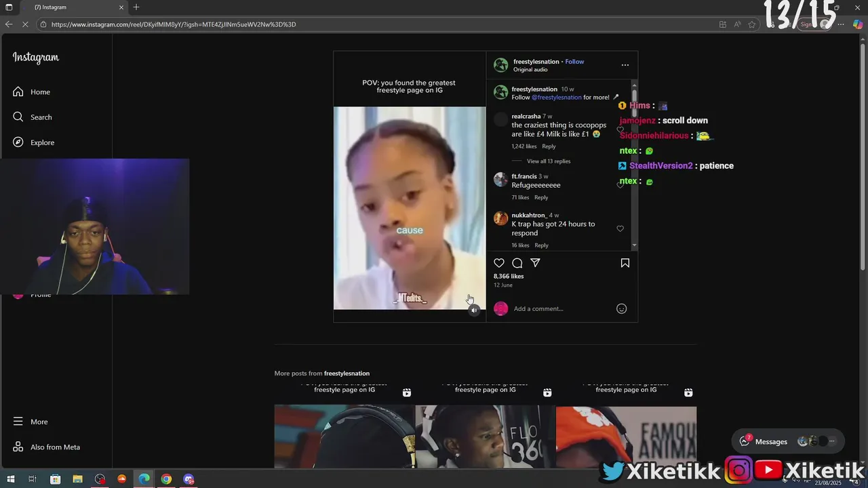Follow freestylesnation

pos(574,62)
